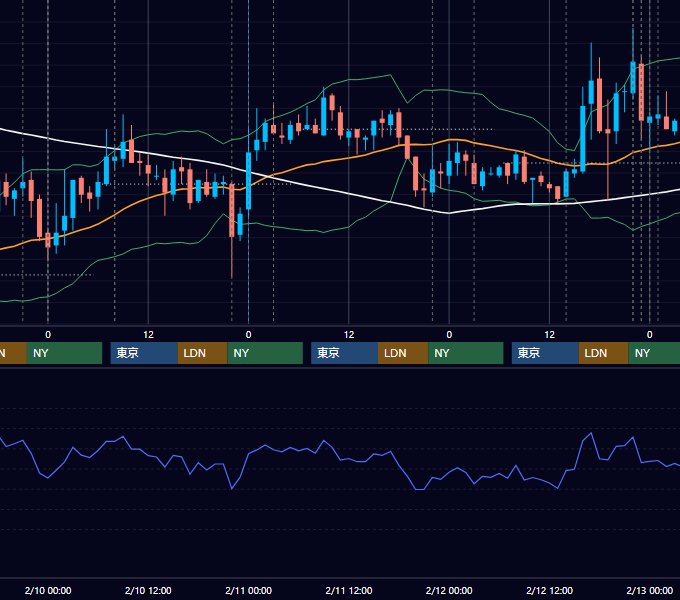Screen dimensions: 680x600
Task: Click the 2/11 12:00 date label
Action: pos(349,590)
